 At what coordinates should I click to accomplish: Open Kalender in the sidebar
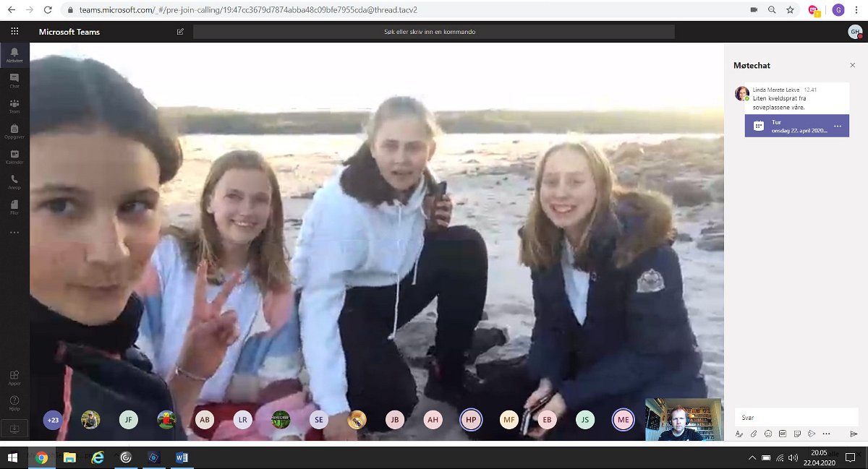[14, 157]
